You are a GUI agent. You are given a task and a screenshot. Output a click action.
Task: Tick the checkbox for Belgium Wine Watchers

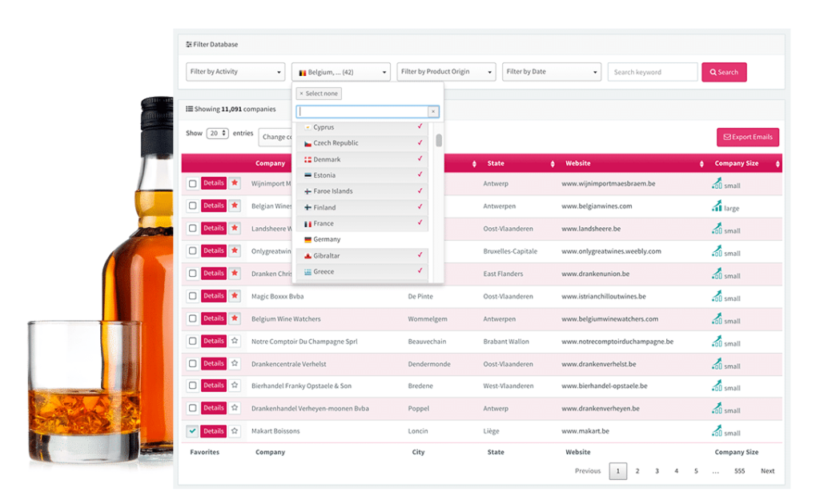[x=192, y=318]
